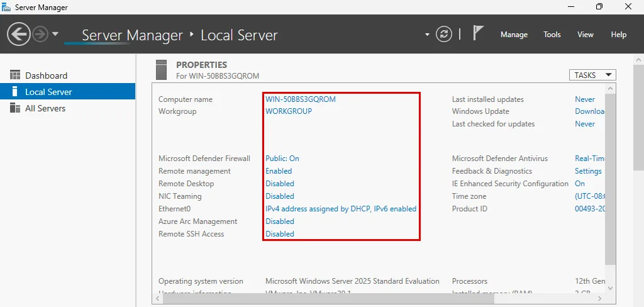
Task: Click Last checked for updates Never link
Action: click(585, 124)
